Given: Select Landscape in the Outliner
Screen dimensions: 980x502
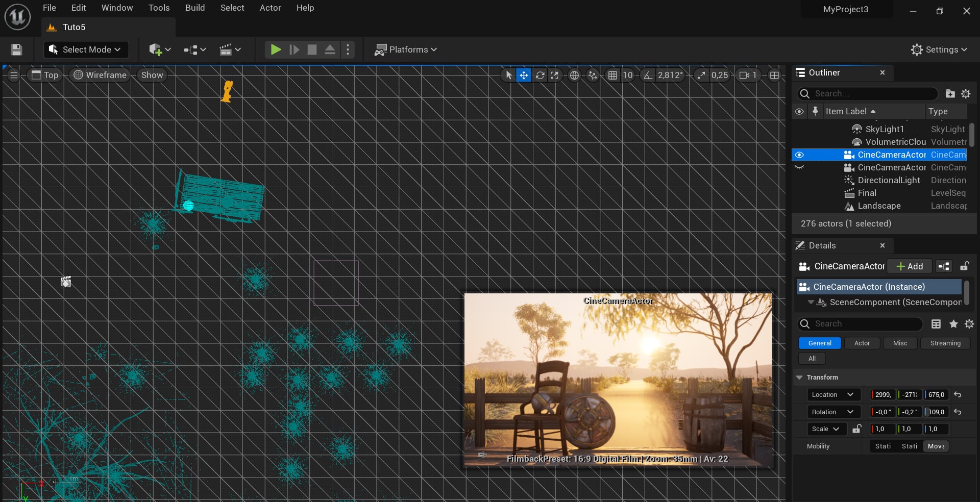Looking at the screenshot, I should pos(879,206).
